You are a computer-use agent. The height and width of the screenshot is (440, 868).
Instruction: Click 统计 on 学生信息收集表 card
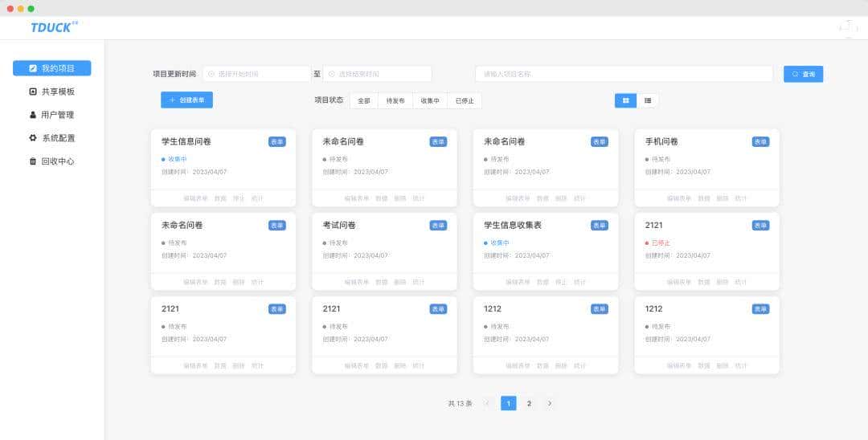579,282
